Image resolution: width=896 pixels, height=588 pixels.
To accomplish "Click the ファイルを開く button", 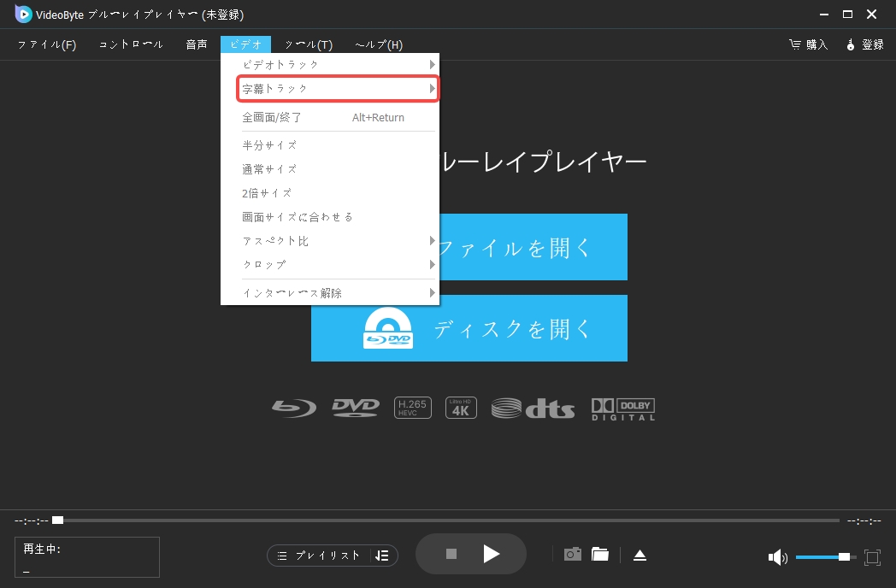I will (x=533, y=247).
